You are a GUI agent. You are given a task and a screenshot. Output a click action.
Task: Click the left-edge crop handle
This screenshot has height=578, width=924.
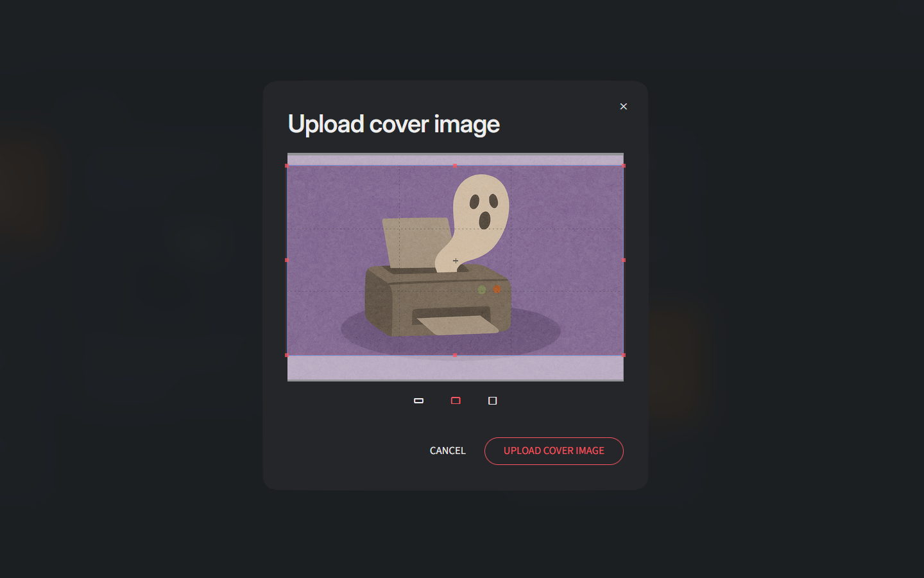[287, 261]
